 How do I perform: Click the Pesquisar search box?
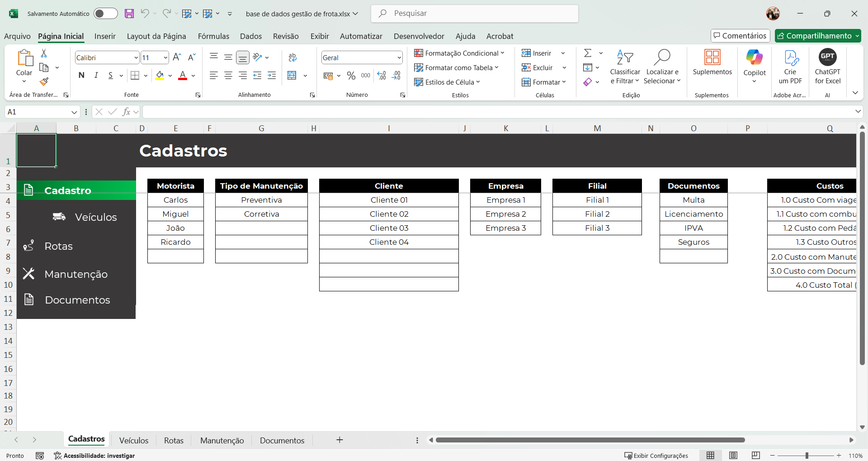pyautogui.click(x=475, y=14)
